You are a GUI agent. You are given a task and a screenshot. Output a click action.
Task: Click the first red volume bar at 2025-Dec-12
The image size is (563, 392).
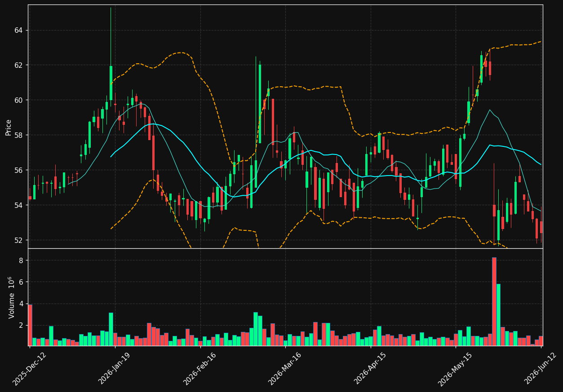click(x=30, y=325)
